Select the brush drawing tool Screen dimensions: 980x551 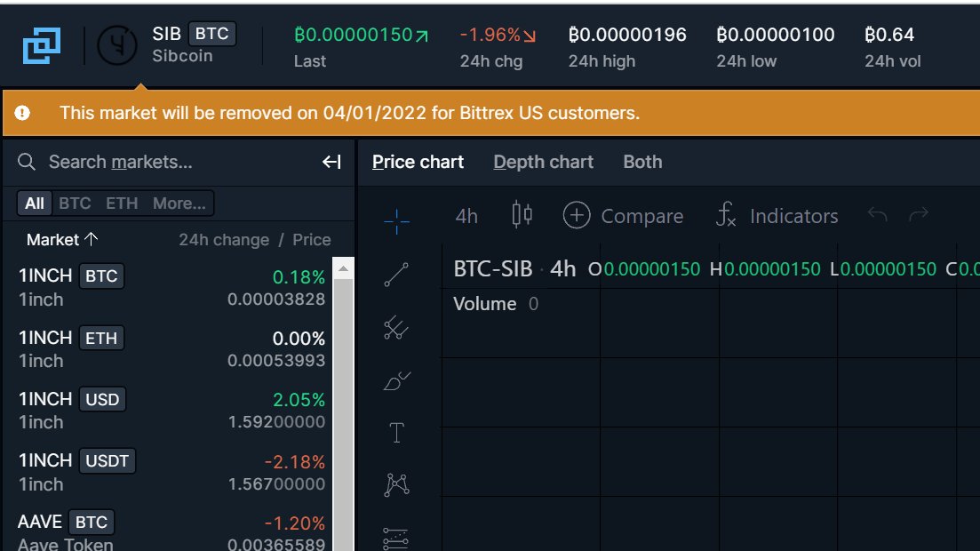pos(396,380)
